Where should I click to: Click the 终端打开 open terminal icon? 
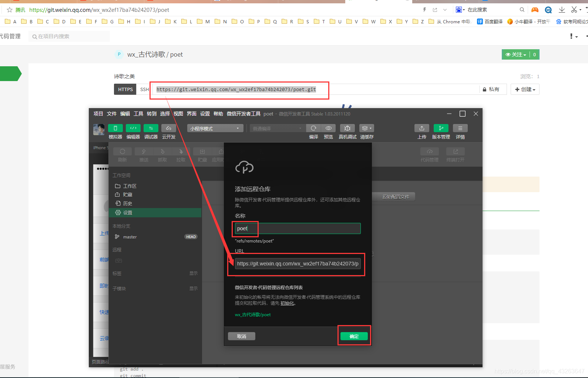coord(456,151)
